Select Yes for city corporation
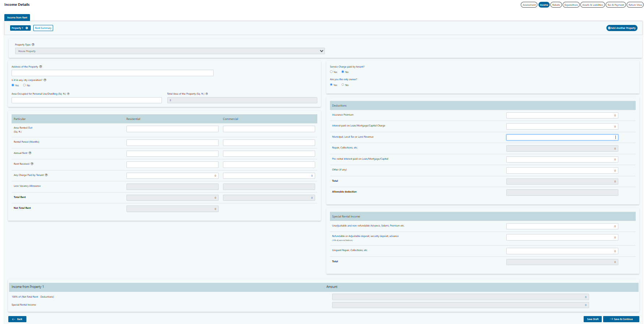Screen dimensions: 644x324 click(x=13, y=85)
